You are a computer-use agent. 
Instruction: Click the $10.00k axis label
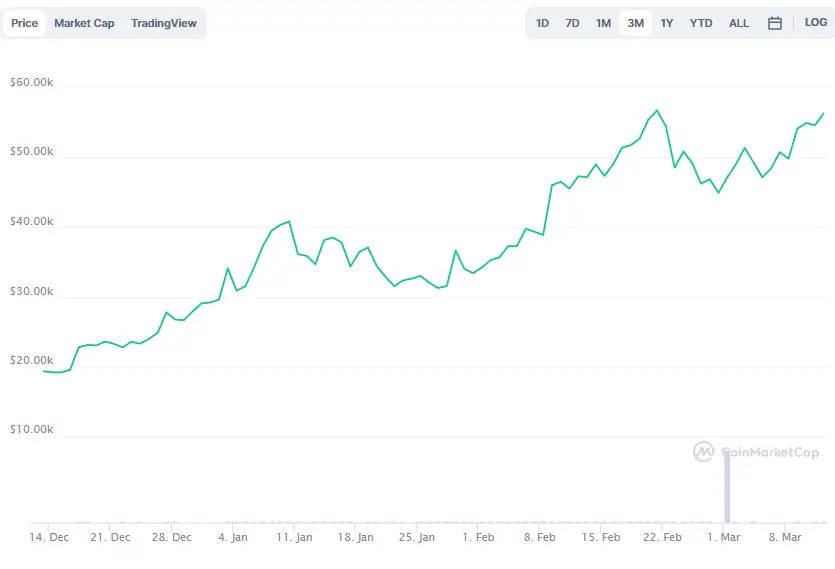click(x=32, y=429)
